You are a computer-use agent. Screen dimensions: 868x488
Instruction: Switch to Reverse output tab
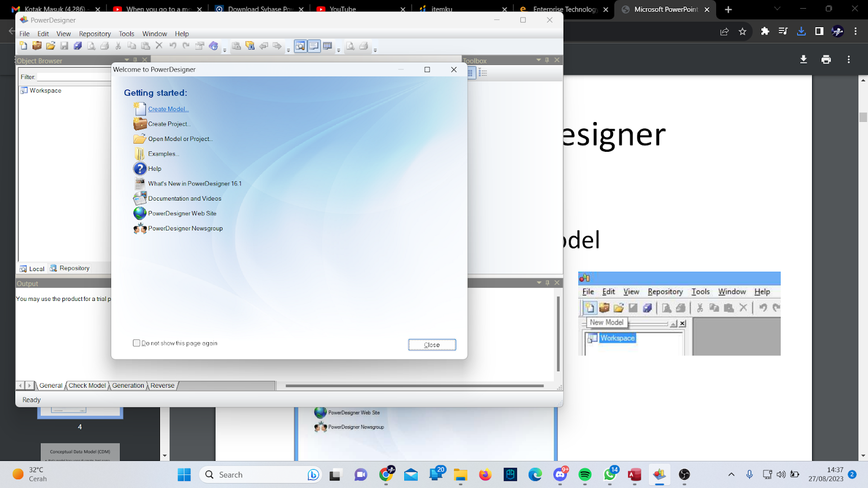(162, 386)
